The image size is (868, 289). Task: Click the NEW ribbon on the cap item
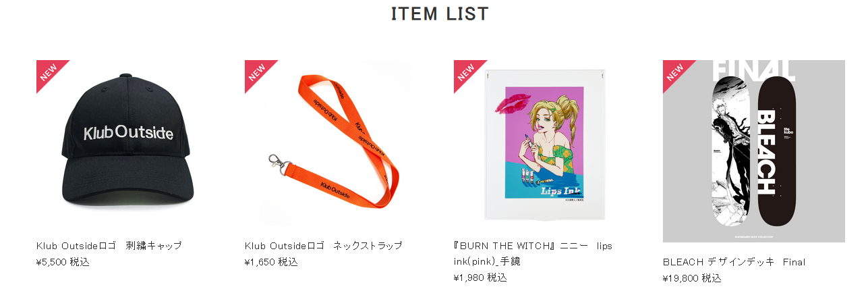click(49, 72)
